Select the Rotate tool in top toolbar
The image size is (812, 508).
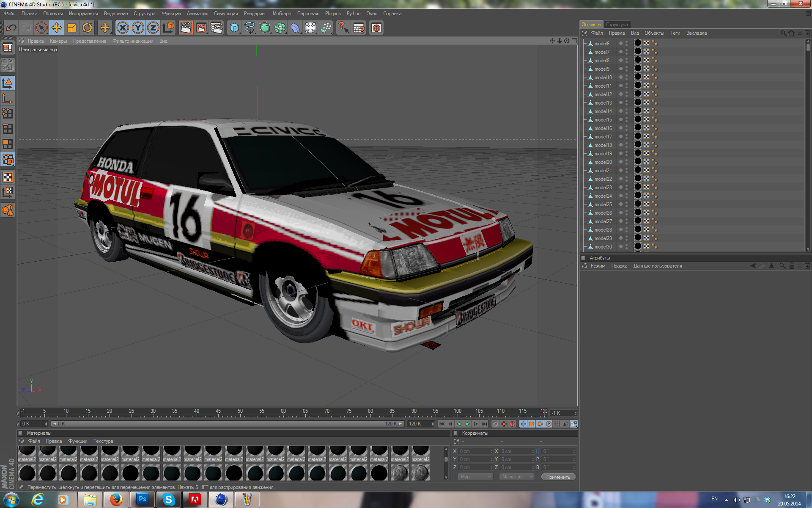tap(87, 28)
